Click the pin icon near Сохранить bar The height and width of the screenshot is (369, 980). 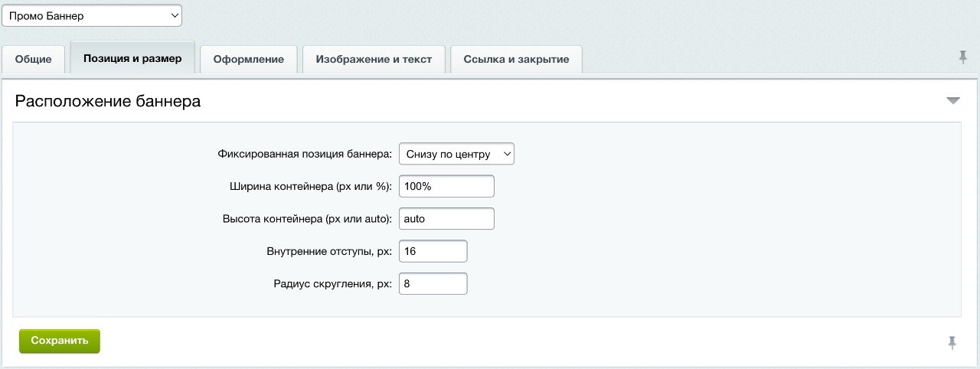952,343
